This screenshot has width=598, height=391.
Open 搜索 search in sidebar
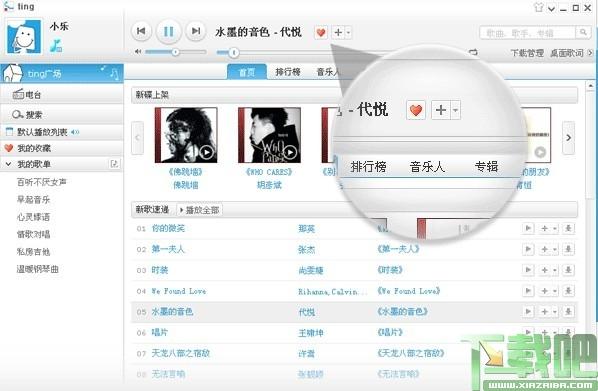pos(62,114)
